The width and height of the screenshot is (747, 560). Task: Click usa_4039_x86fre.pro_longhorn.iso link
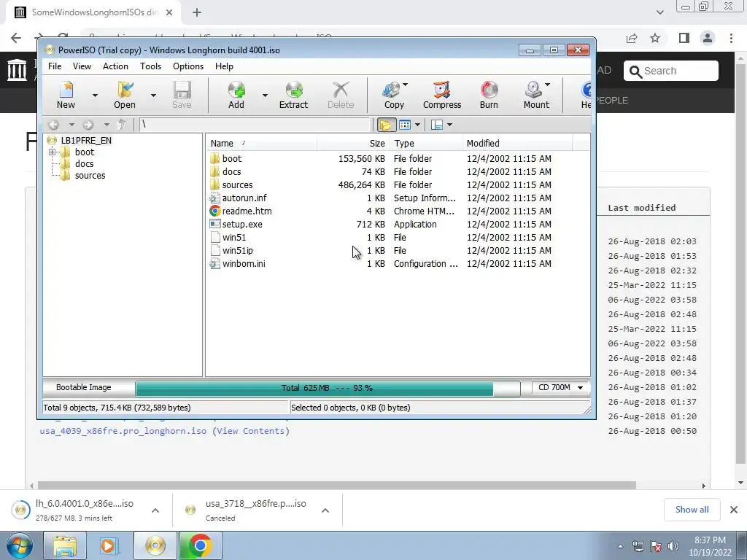click(x=123, y=431)
